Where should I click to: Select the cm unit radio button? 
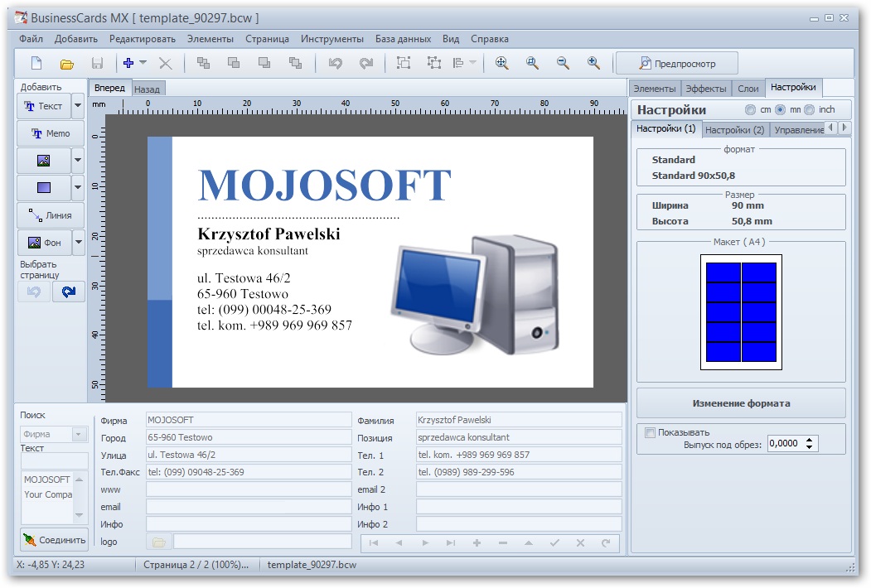[750, 109]
